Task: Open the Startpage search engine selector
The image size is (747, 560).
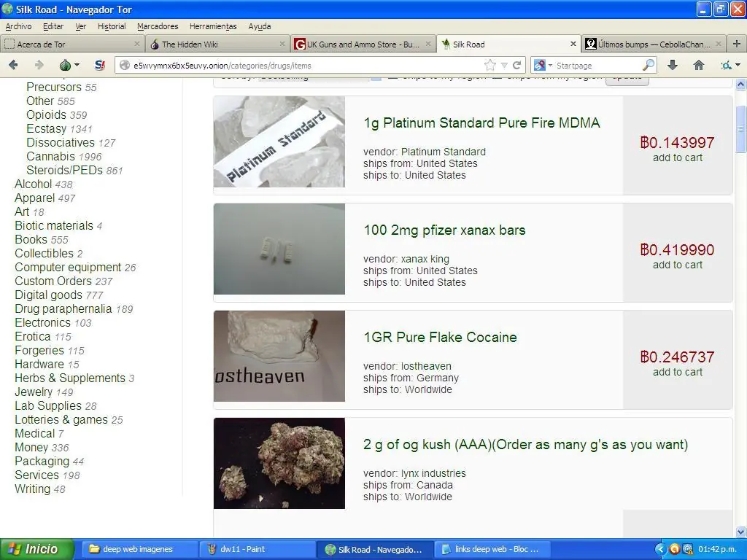Action: pos(543,65)
